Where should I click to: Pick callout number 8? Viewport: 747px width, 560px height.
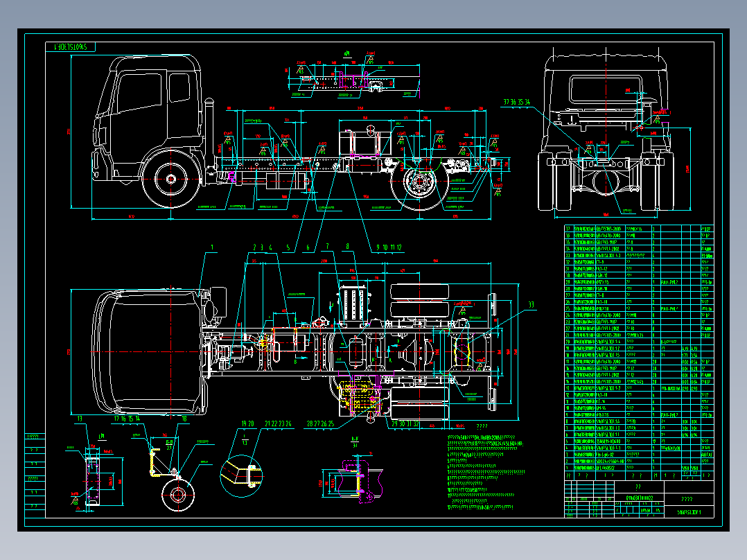click(x=347, y=247)
